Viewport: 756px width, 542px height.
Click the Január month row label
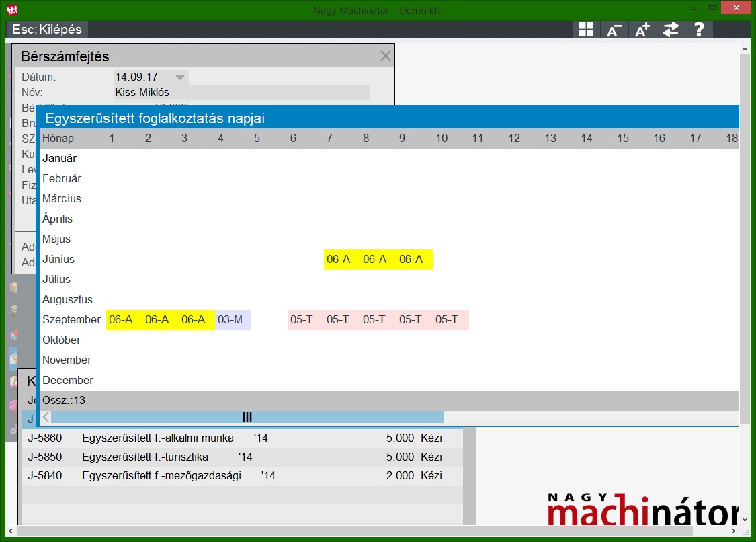[60, 158]
